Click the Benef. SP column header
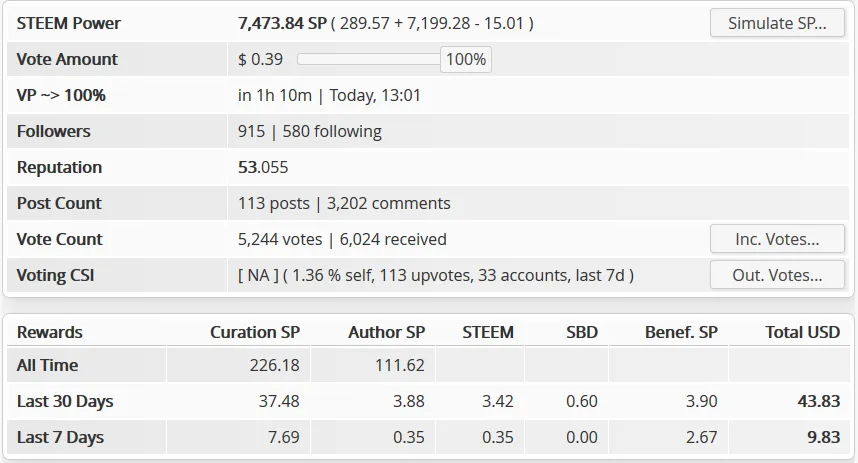The width and height of the screenshot is (858, 463). pos(681,332)
